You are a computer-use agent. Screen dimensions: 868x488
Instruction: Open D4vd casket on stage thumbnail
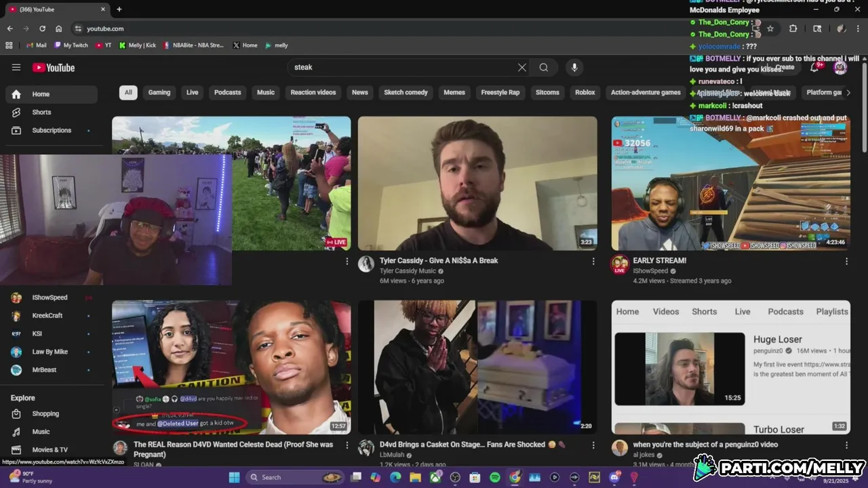pyautogui.click(x=477, y=367)
